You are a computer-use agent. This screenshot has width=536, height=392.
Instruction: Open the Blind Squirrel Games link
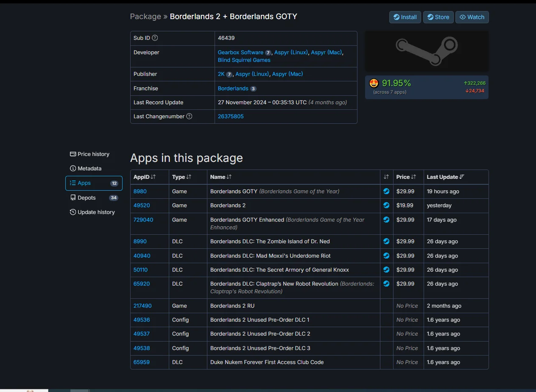point(244,60)
